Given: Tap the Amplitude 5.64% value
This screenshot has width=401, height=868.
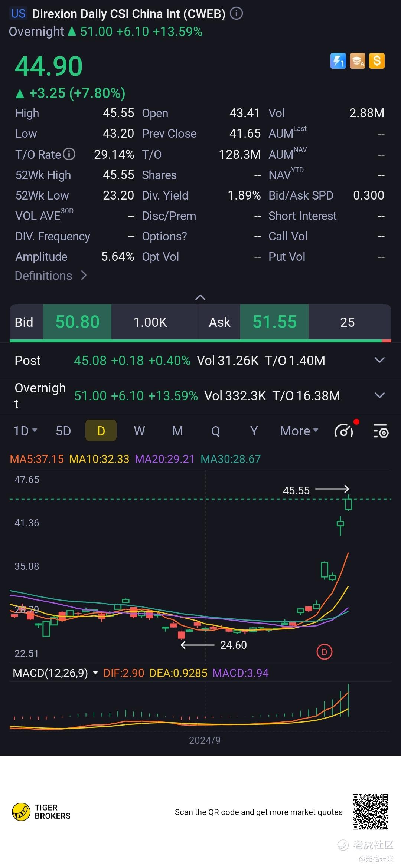Looking at the screenshot, I should tap(118, 256).
